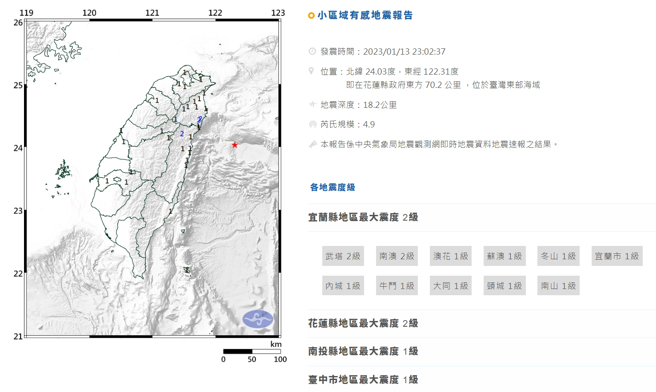Expand the 南投縣地區最大震度 1級 section

(482, 351)
